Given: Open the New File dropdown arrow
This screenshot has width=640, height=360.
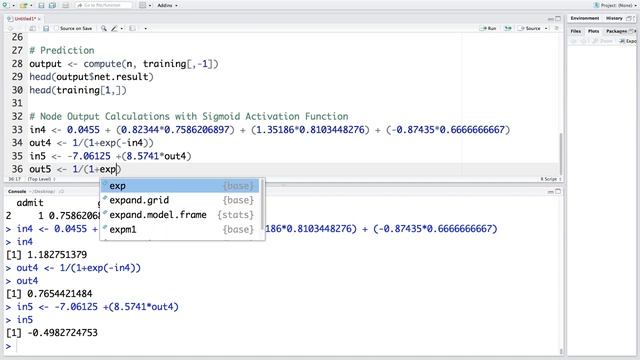Looking at the screenshot, I should tap(13, 6).
